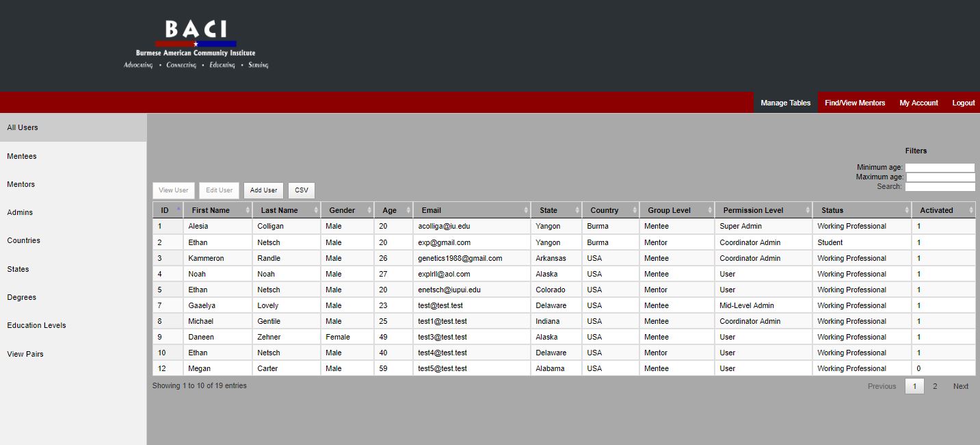The height and width of the screenshot is (445, 980).
Task: Select Mentees in the left sidebar
Action: (x=22, y=156)
